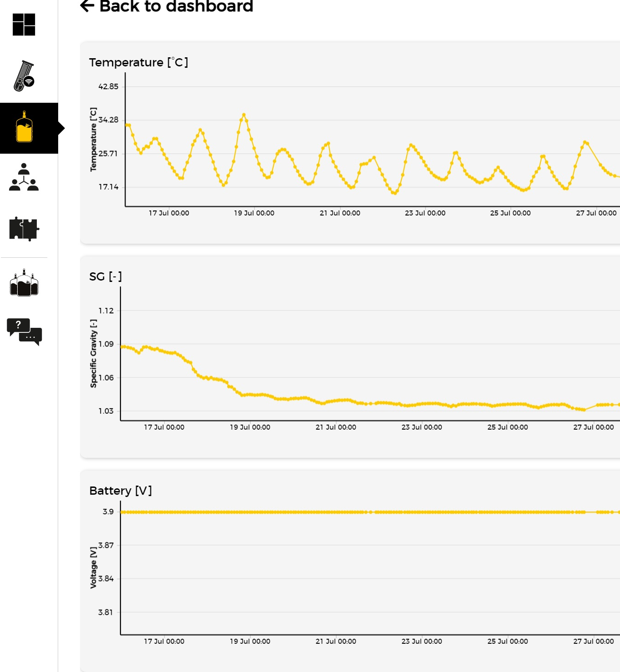This screenshot has height=672, width=620.
Task: Open the dashboard grid icon in sidebar
Action: point(24,25)
